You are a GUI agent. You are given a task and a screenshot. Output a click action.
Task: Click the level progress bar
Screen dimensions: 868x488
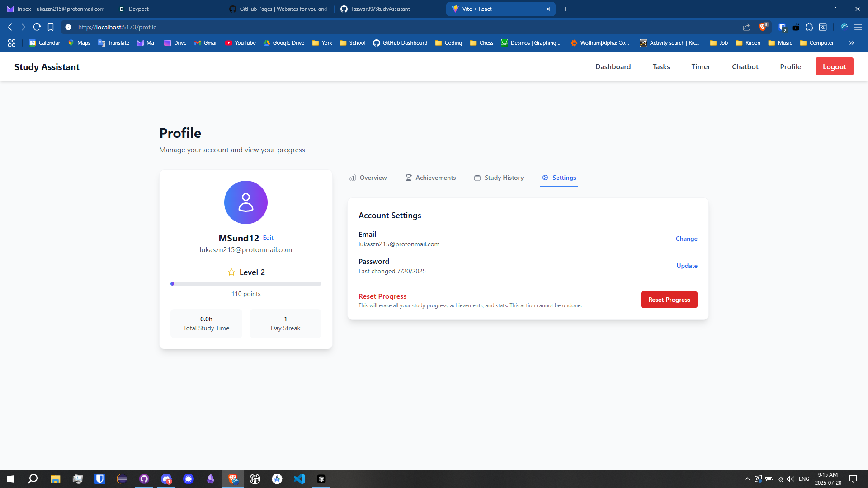coord(245,284)
